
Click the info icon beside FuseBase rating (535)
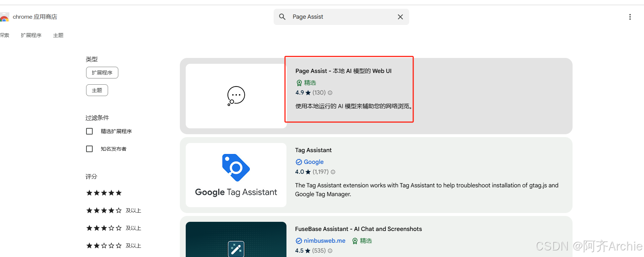click(330, 251)
